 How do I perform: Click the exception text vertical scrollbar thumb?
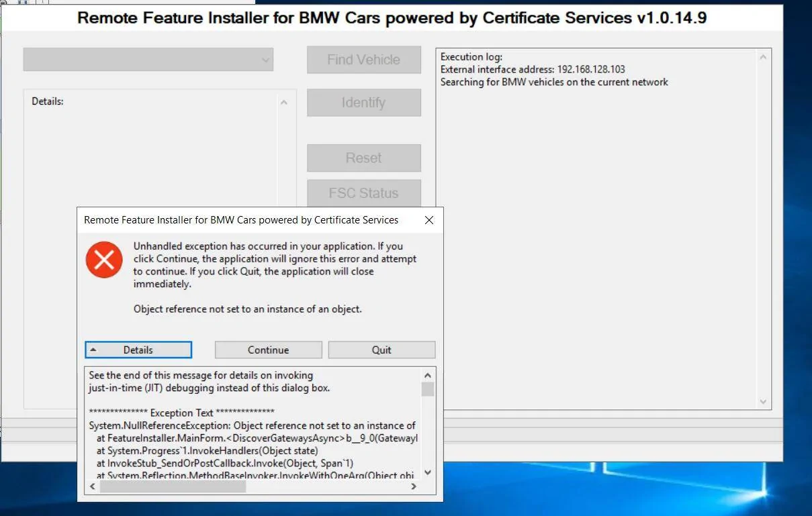point(428,389)
